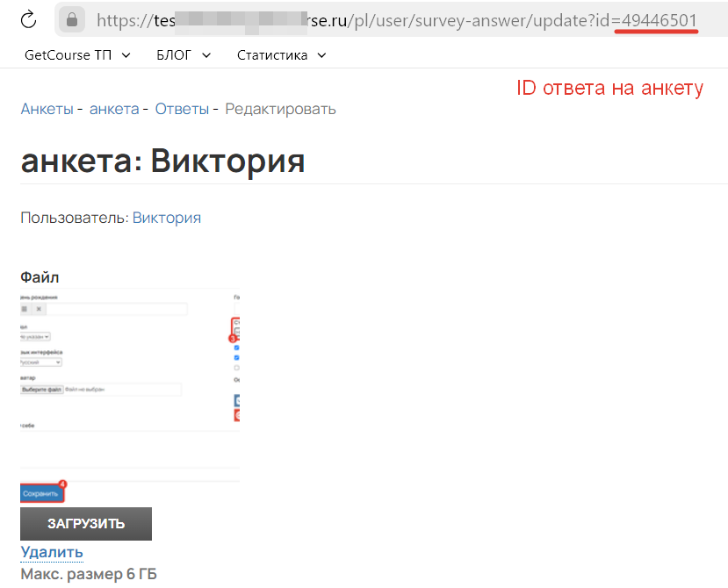Click the underlined ID 49446501 in the URL
The image size is (728, 588).
coord(659,19)
